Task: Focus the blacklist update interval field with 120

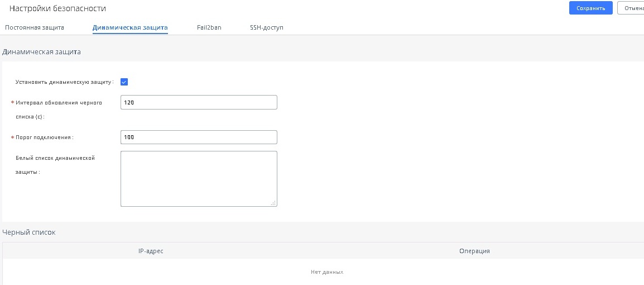Action: [x=199, y=102]
